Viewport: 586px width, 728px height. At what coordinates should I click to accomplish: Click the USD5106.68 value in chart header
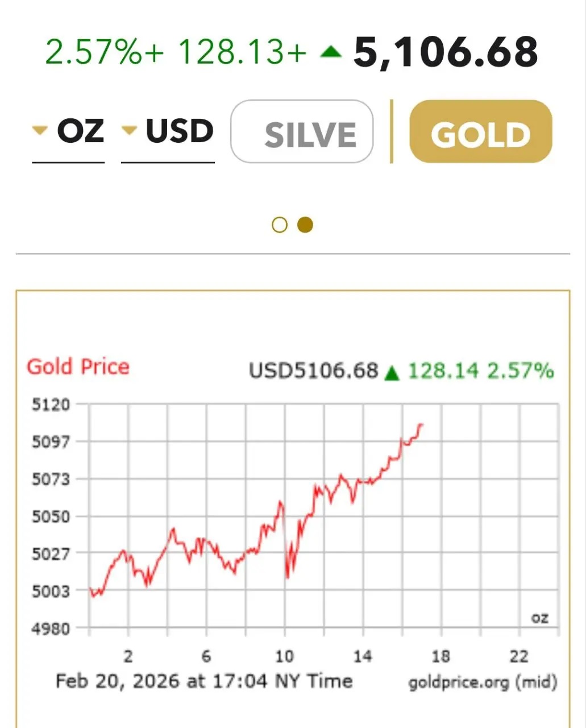click(x=313, y=371)
